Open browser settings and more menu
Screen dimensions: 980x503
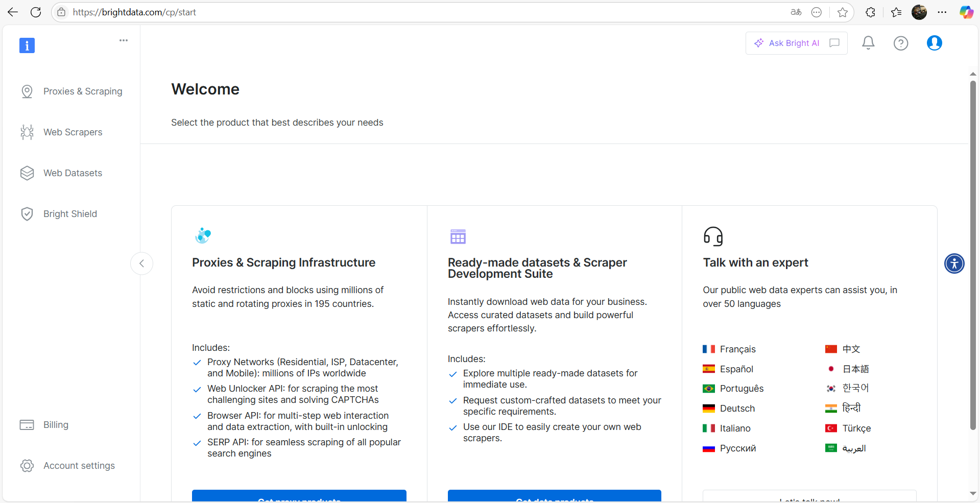942,12
